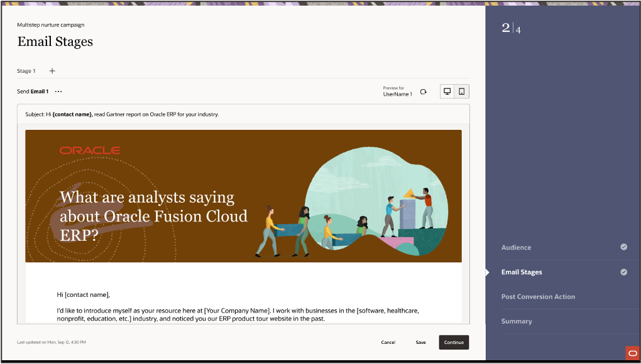The width and height of the screenshot is (641, 364).
Task: Click the red Oracle icon in bottom corner
Action: 632,353
